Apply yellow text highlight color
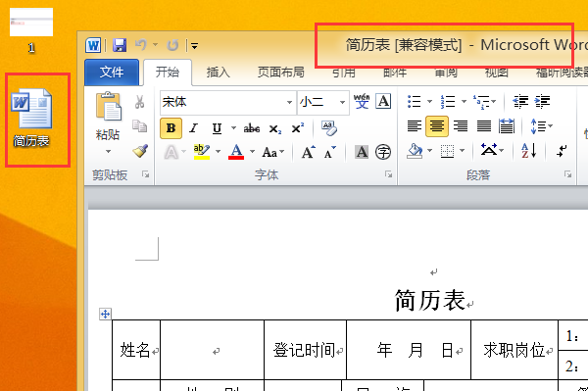588x391 pixels. pos(202,152)
